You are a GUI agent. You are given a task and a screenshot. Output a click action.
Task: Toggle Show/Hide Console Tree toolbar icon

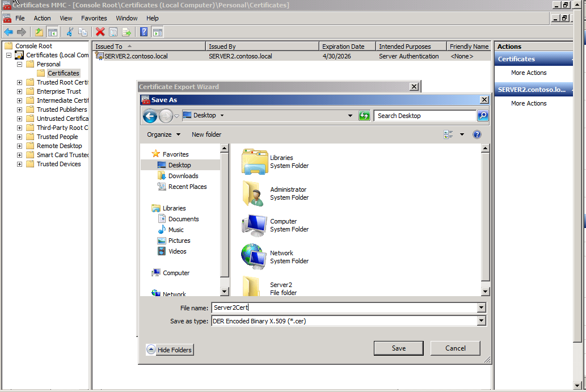(52, 32)
